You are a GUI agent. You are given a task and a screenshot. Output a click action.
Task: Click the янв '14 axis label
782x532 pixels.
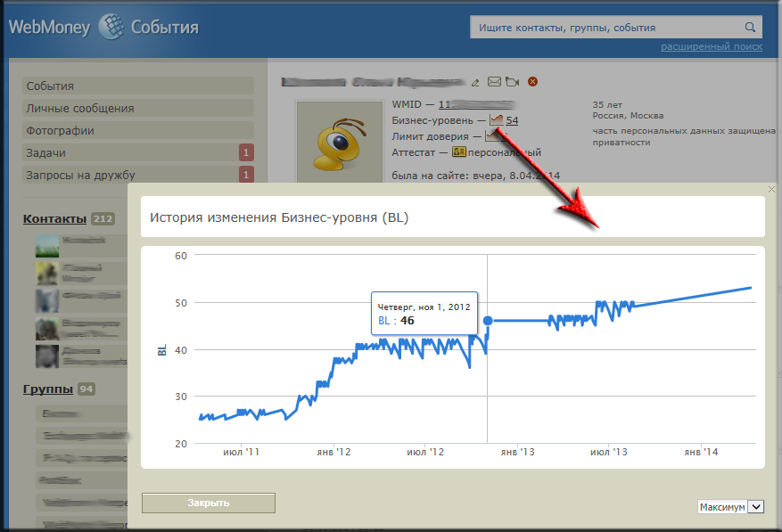pos(701,452)
